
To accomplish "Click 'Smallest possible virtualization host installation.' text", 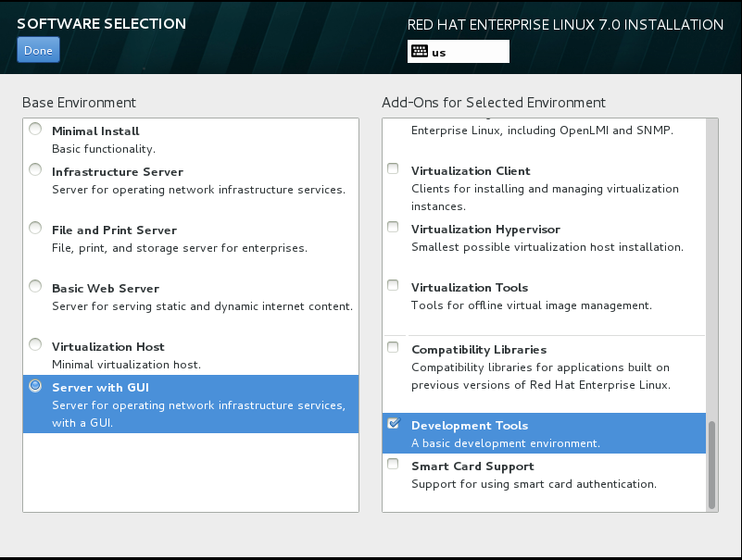I will click(x=547, y=247).
